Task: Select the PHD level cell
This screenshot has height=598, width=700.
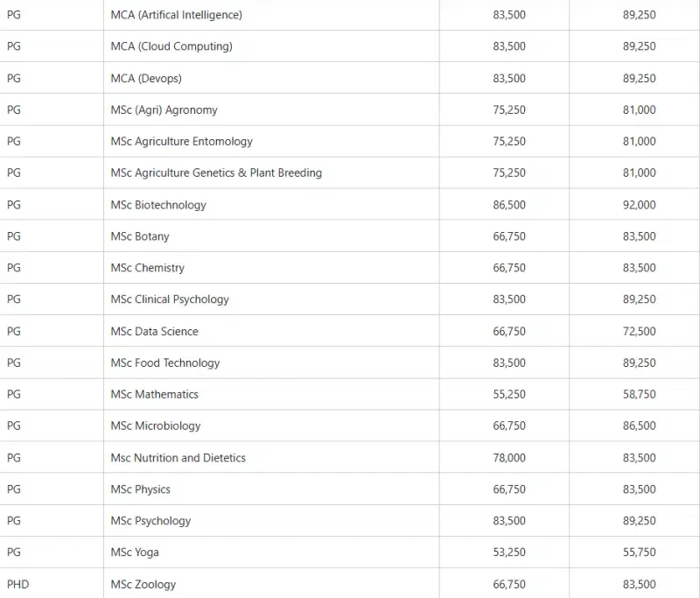Action: (x=17, y=584)
